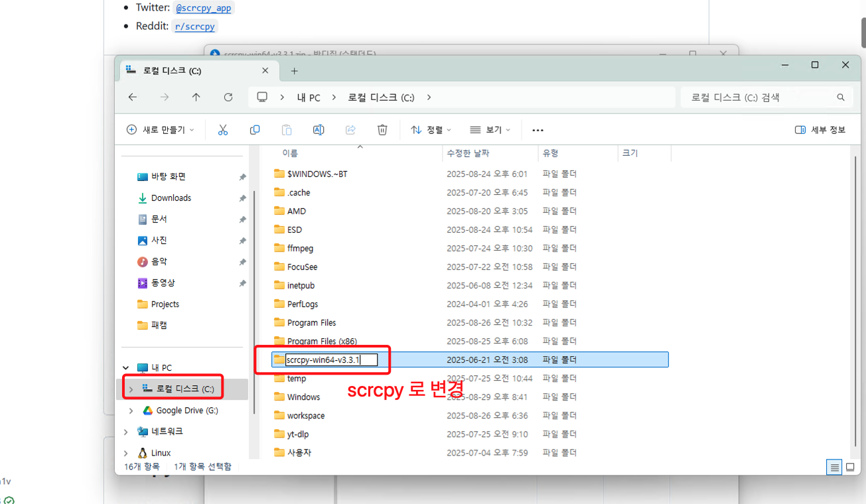Click the pin icon beside Downloads
Image resolution: width=866 pixels, height=504 pixels.
242,198
